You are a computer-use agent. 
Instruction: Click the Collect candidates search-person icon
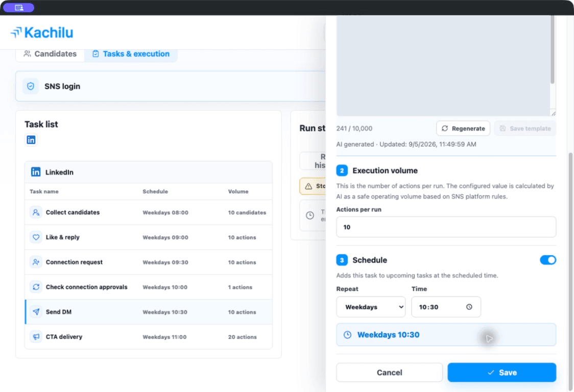pos(36,212)
